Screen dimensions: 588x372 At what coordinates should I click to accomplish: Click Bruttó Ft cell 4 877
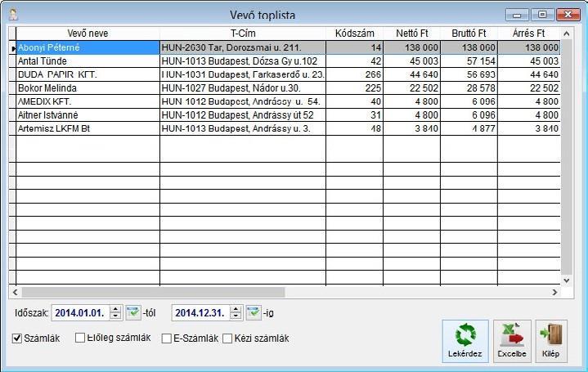coord(469,128)
